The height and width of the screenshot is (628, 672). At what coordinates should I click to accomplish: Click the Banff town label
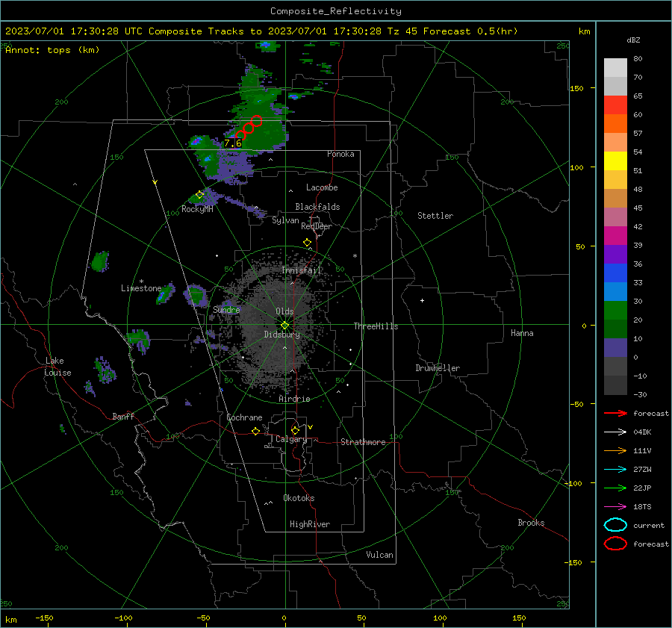pyautogui.click(x=123, y=416)
